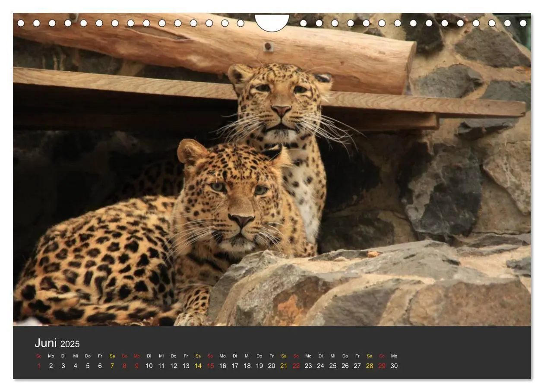This screenshot has height=392, width=544.
Task: Select date 24 in the calendar strip
Action: pyautogui.click(x=320, y=366)
